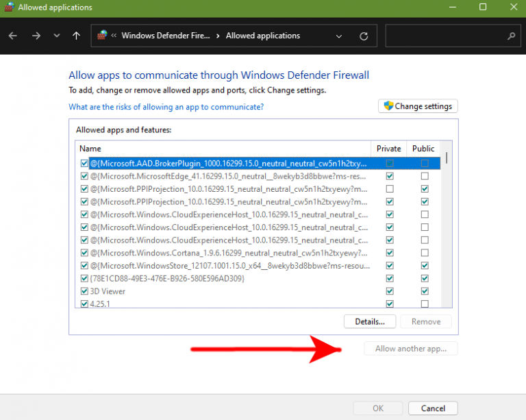Click the search box field
This screenshot has height=420, width=526.
[x=453, y=36]
